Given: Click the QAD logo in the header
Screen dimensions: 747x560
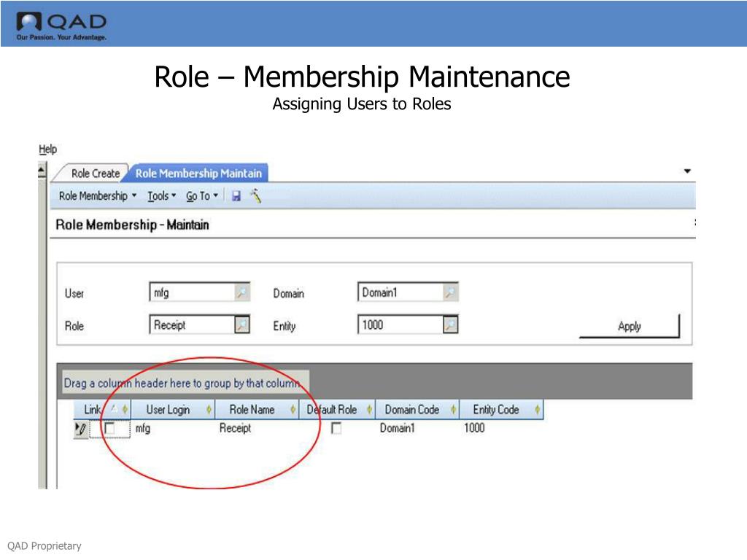Looking at the screenshot, I should click(x=58, y=22).
